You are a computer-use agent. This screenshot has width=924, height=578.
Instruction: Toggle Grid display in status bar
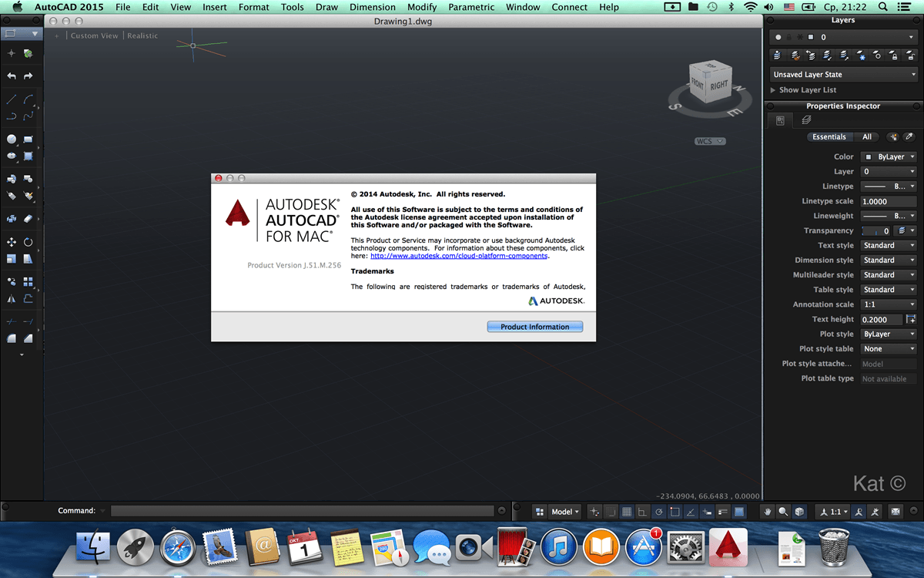coord(627,511)
